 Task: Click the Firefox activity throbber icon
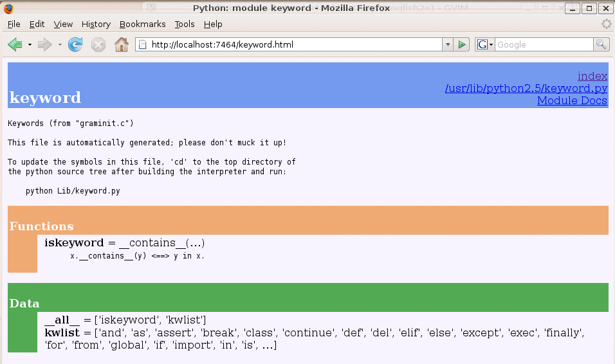point(606,24)
